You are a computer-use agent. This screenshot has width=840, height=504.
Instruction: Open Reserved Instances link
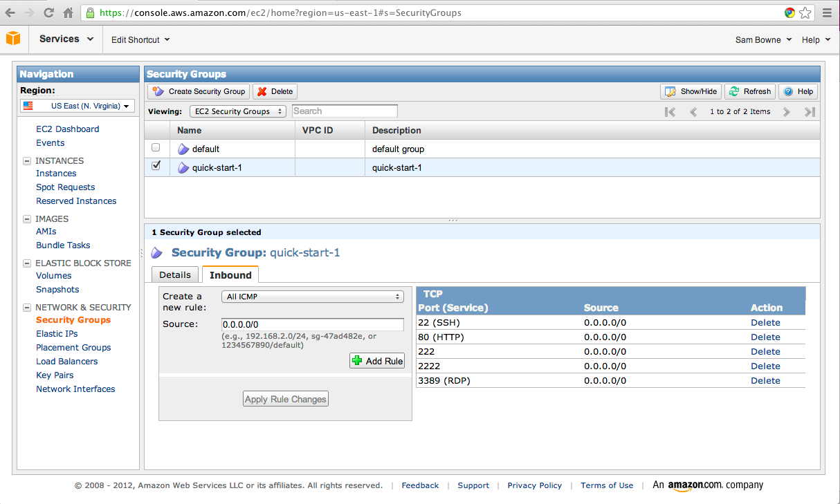76,201
